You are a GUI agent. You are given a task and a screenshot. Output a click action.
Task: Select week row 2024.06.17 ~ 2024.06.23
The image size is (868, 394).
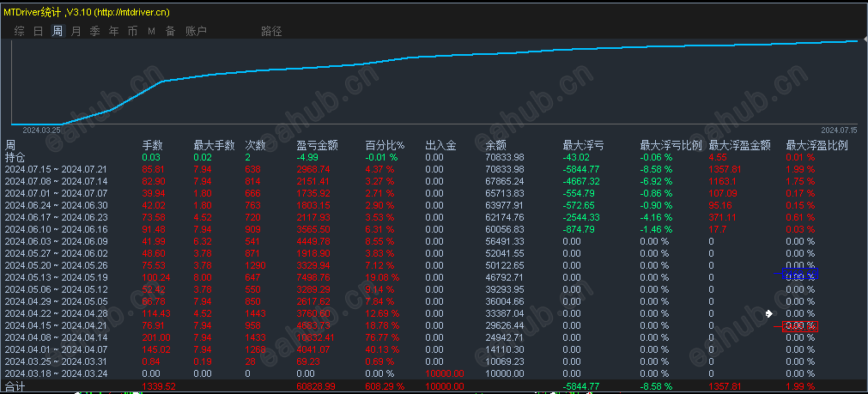pyautogui.click(x=55, y=217)
